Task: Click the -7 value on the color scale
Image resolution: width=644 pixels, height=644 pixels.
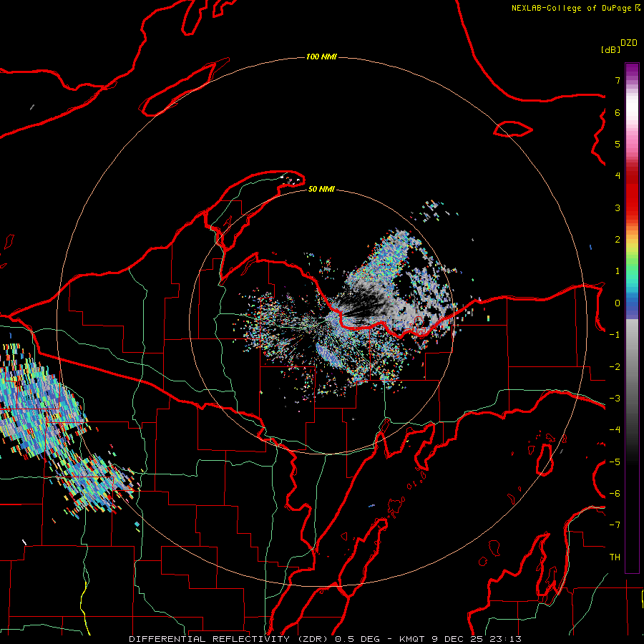Action: [x=615, y=525]
